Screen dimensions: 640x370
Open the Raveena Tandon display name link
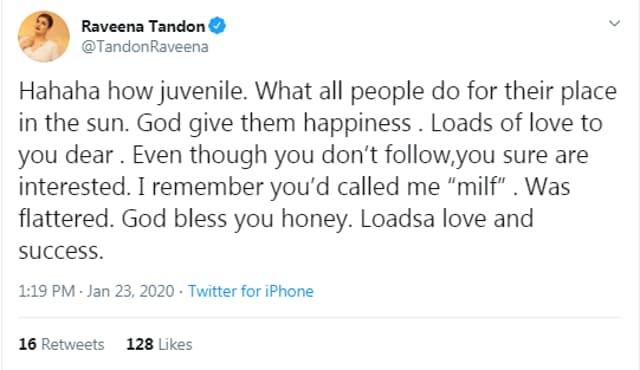pyautogui.click(x=143, y=27)
